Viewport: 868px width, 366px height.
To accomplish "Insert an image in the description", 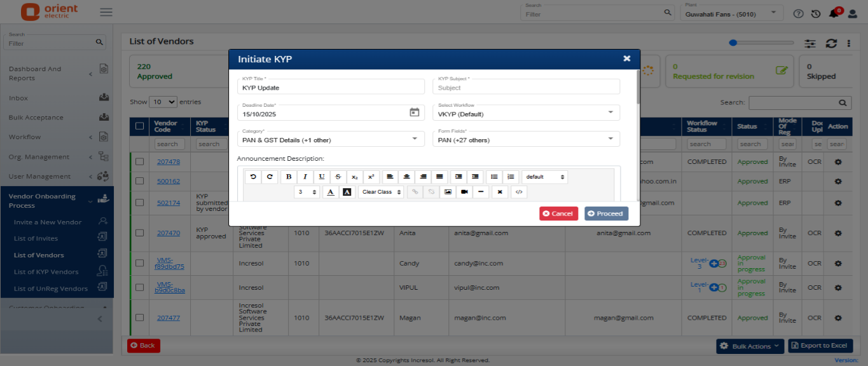I will coord(448,192).
